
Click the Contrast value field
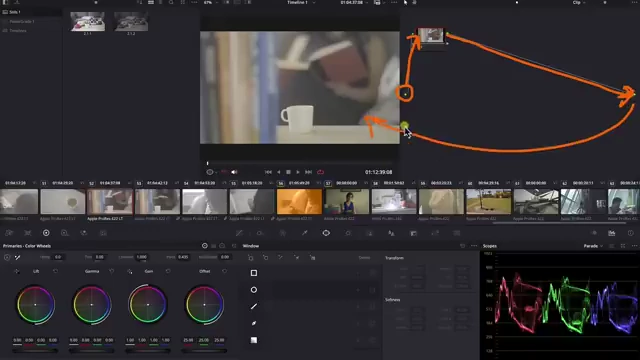pos(141,257)
